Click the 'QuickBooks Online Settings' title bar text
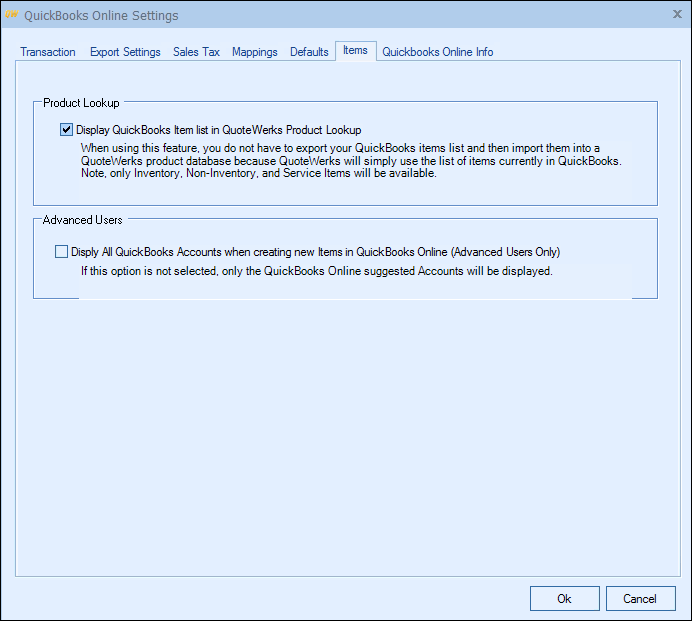 101,15
